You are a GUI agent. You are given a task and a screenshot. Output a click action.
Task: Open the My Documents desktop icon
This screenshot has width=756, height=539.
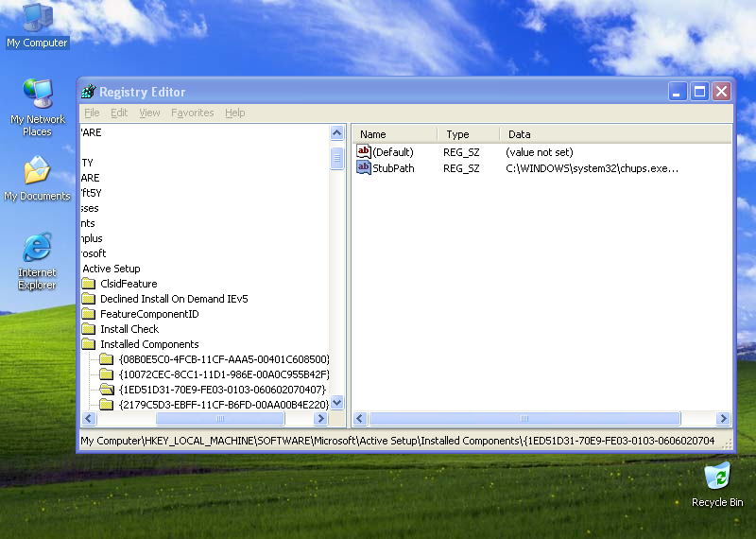coord(37,178)
